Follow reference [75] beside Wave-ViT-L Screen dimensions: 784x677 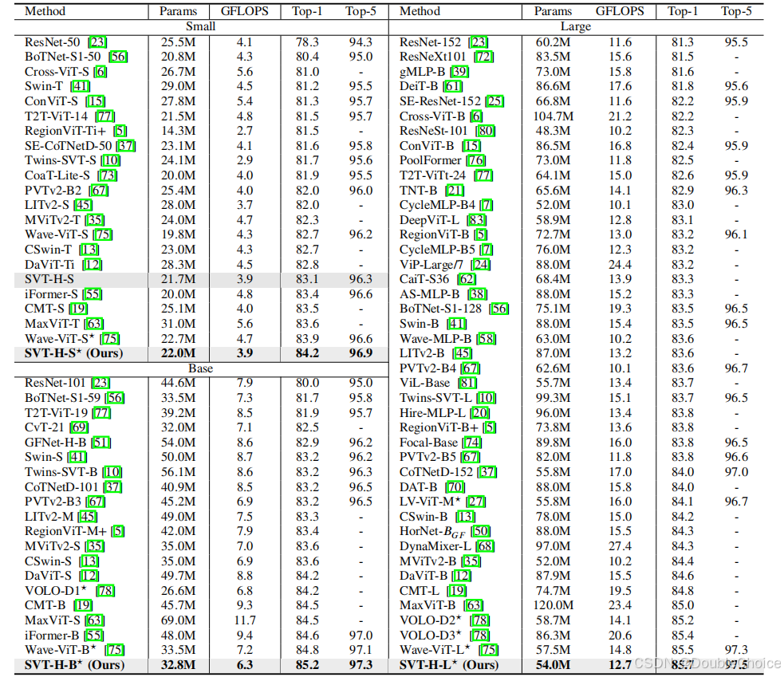(x=488, y=650)
